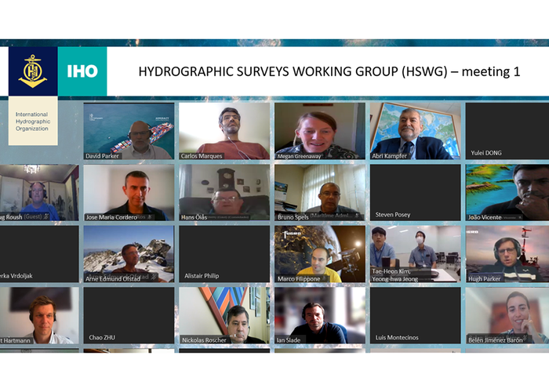Open Hans Öiås' video tile
The width and height of the screenshot is (549, 392).
pyautogui.click(x=224, y=193)
